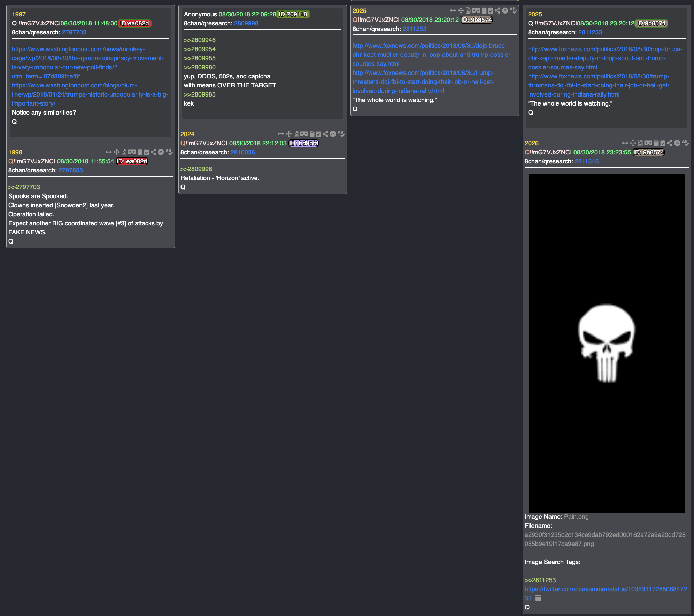Screen dimensions: 694x616
Task: Click the ID:ea082d badge on quoted post 1997
Action: coord(134,23)
